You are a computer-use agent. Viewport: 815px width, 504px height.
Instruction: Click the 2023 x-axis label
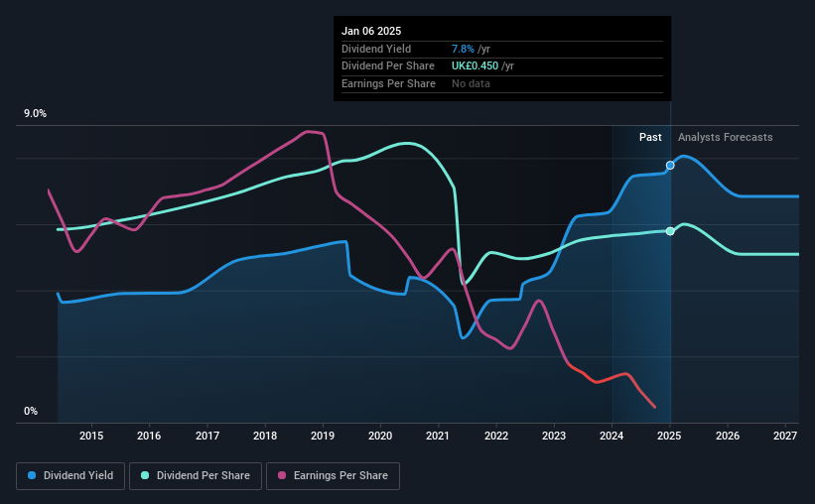click(x=554, y=436)
